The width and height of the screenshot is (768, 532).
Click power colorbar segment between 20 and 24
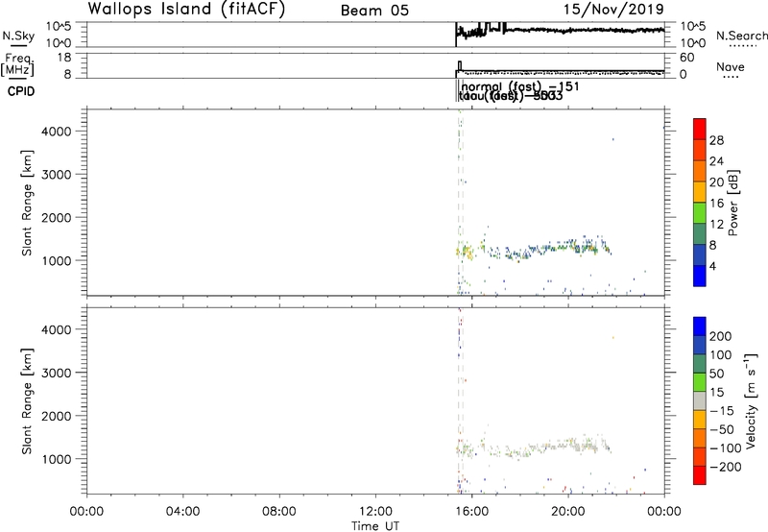click(x=700, y=171)
